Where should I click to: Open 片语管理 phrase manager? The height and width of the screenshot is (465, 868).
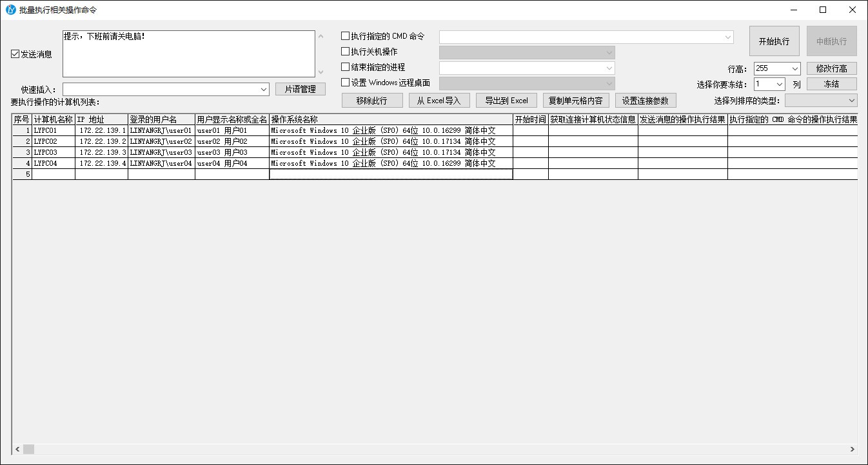tap(300, 89)
